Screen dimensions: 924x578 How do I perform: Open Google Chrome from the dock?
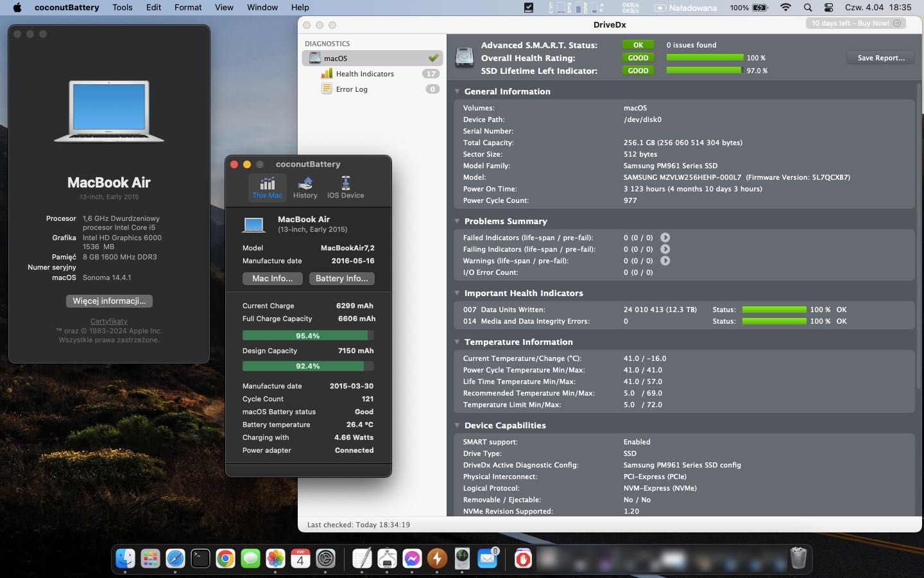(x=225, y=559)
